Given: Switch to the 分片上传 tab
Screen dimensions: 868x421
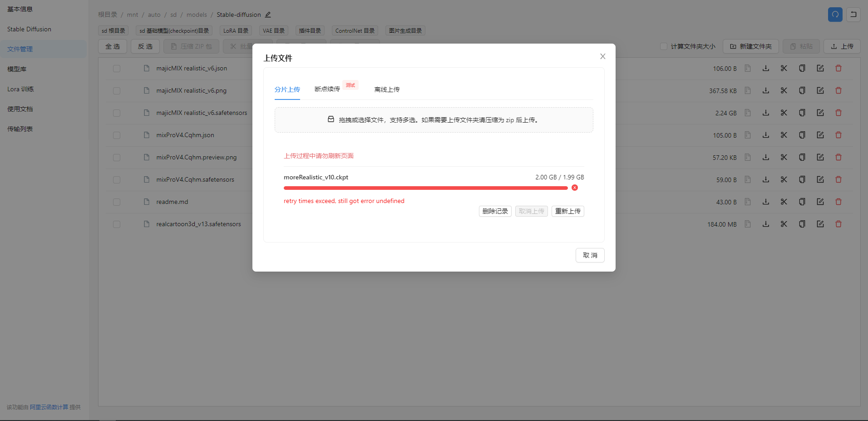Looking at the screenshot, I should [x=287, y=89].
